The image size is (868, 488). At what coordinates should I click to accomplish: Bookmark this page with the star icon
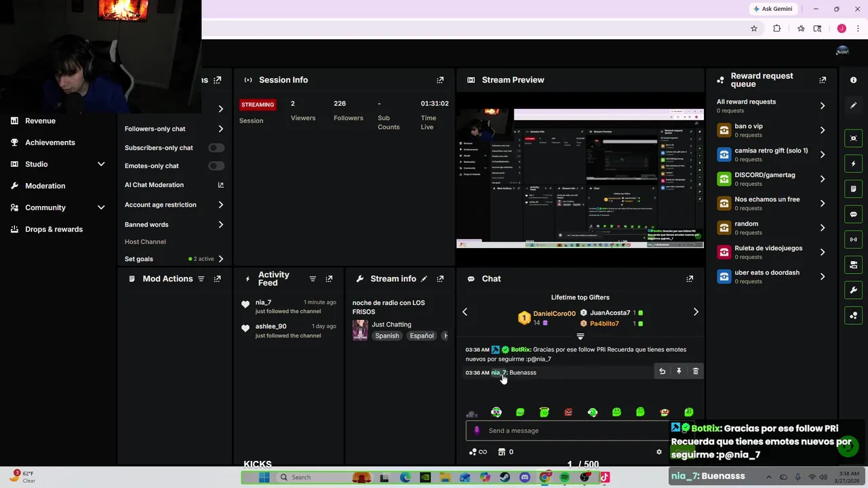tap(753, 28)
